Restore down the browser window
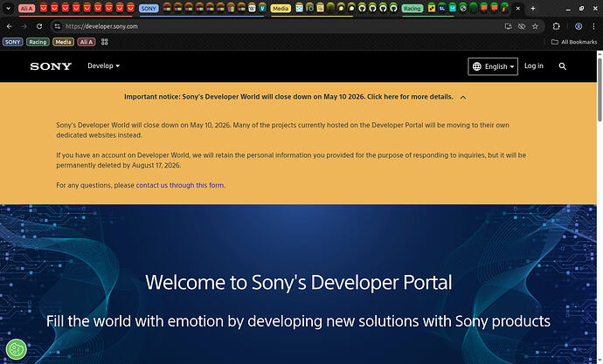Viewport: 603px width, 364px height. [581, 8]
